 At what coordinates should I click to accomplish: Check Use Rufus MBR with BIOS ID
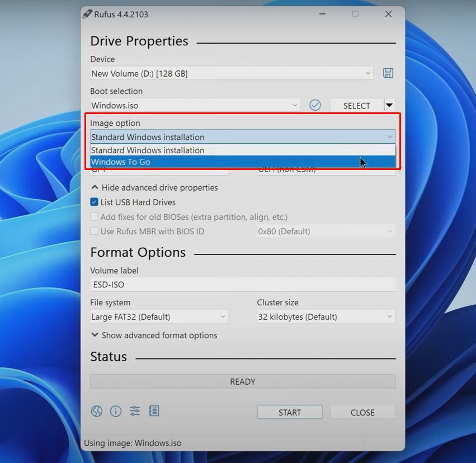pyautogui.click(x=93, y=231)
